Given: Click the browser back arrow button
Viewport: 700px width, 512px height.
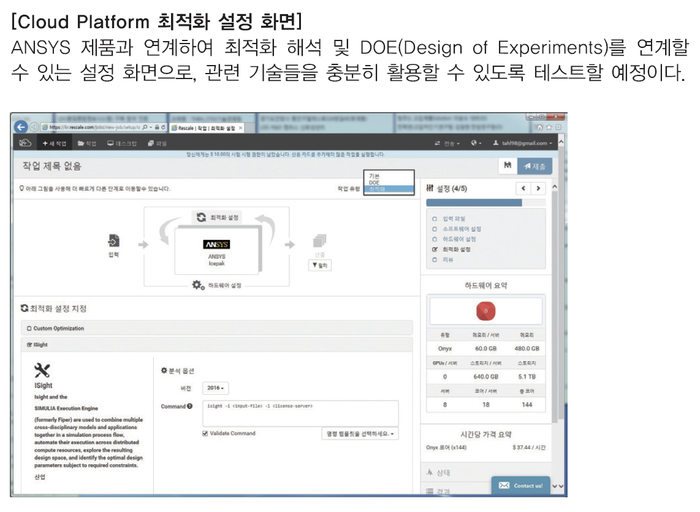Looking at the screenshot, I should point(21,127).
